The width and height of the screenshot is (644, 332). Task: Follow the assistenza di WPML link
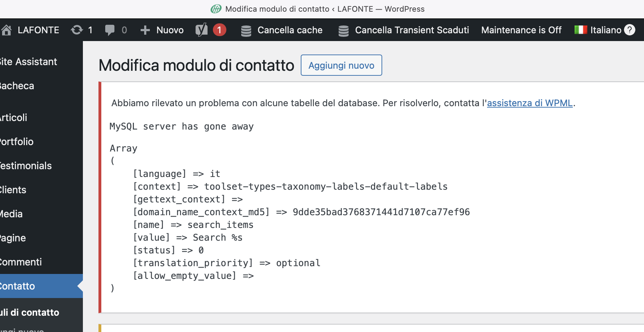(530, 103)
